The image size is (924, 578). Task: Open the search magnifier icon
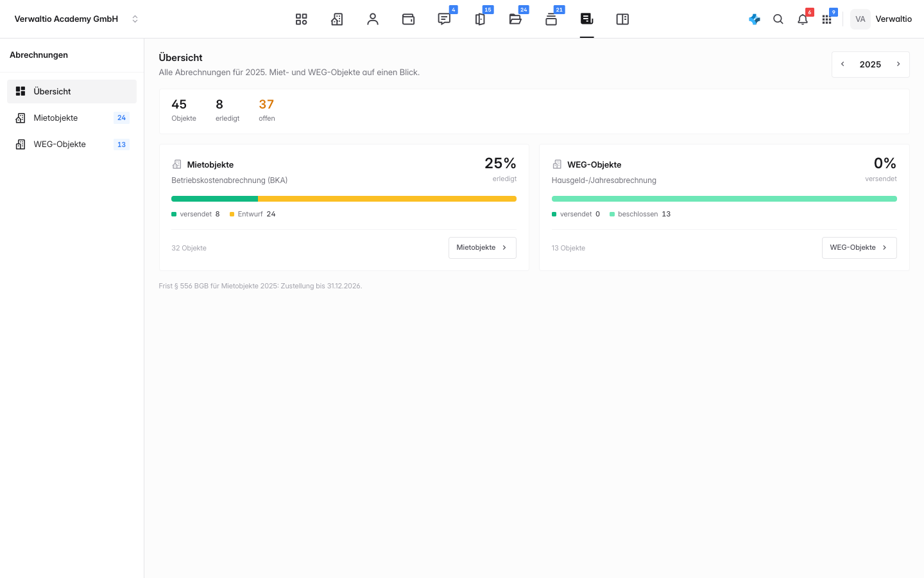tap(778, 19)
